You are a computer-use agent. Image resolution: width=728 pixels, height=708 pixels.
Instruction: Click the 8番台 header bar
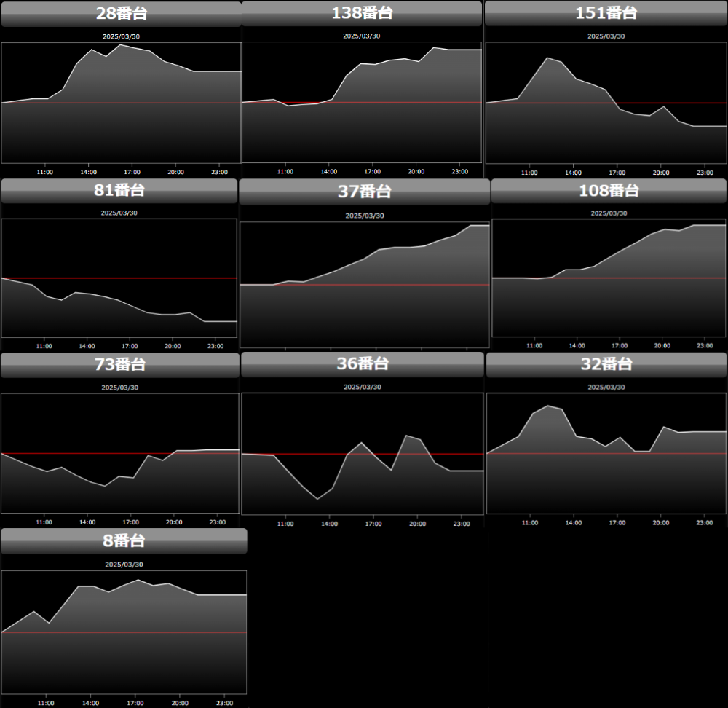point(124,541)
